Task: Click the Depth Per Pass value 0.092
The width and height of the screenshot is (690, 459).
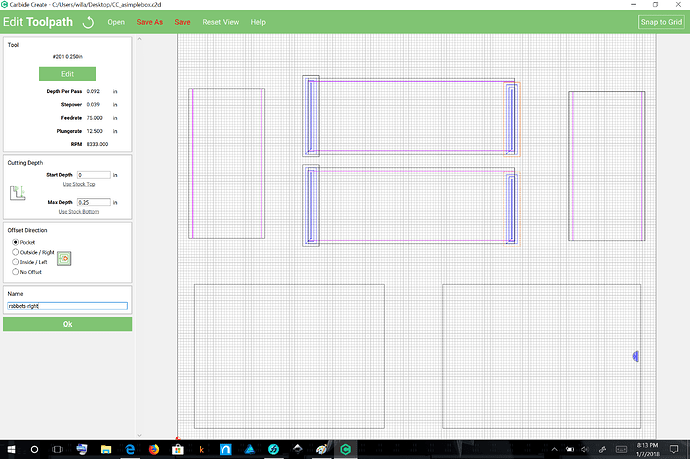Action: tap(93, 92)
